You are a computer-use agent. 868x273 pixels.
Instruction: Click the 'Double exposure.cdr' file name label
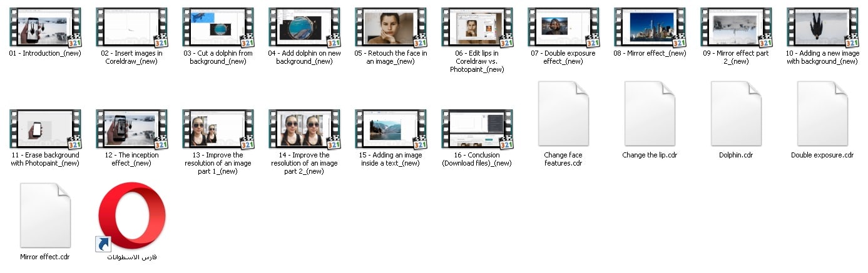click(x=822, y=155)
